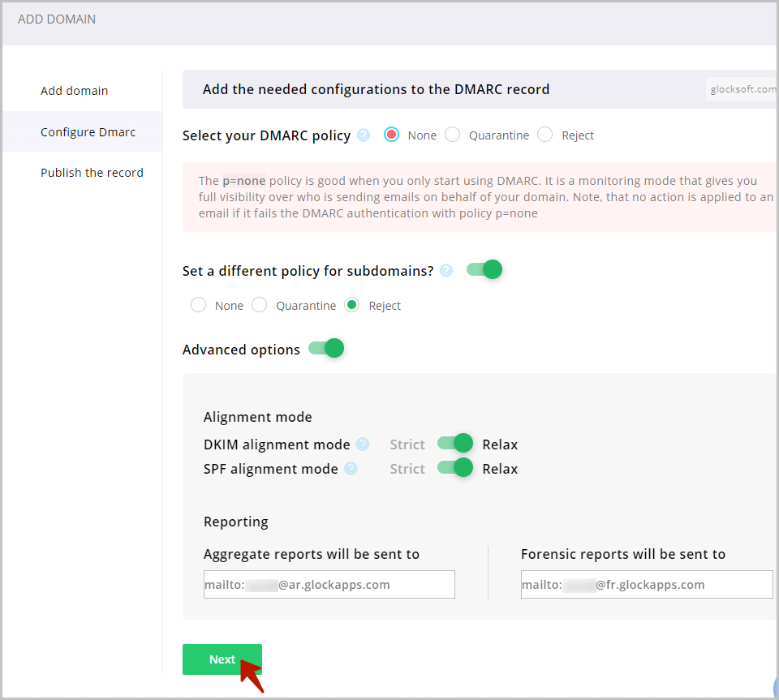View help for SPF alignment mode

(351, 468)
